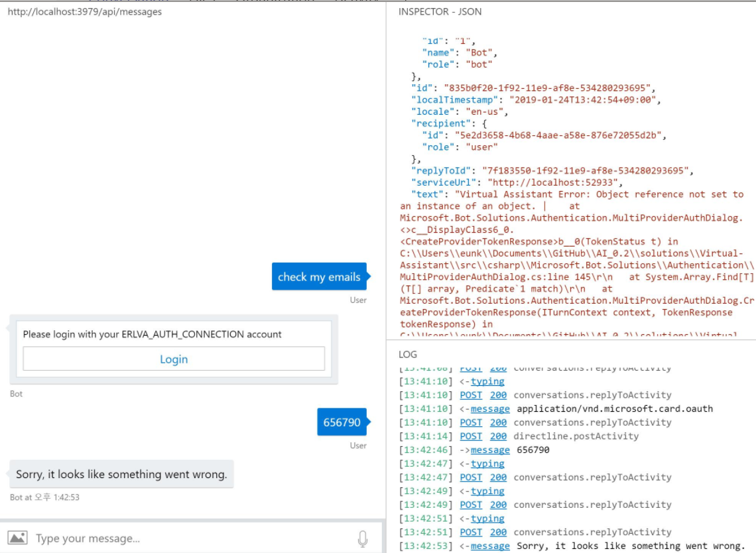
Task: Click the final message link at 13:42:53
Action: tap(490, 545)
